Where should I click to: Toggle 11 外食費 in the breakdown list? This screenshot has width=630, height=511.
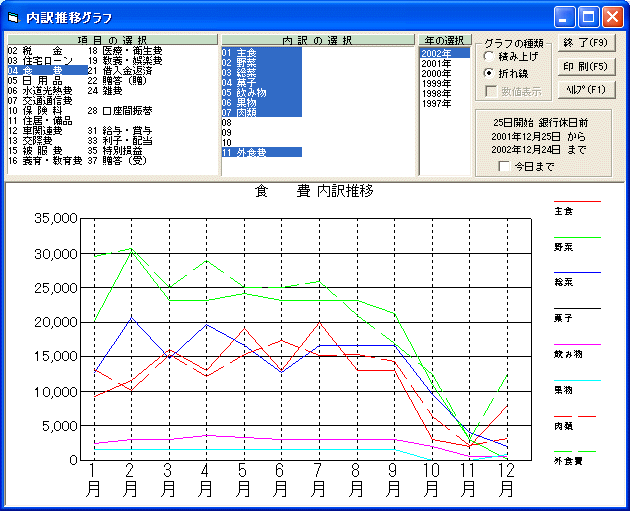coord(245,152)
